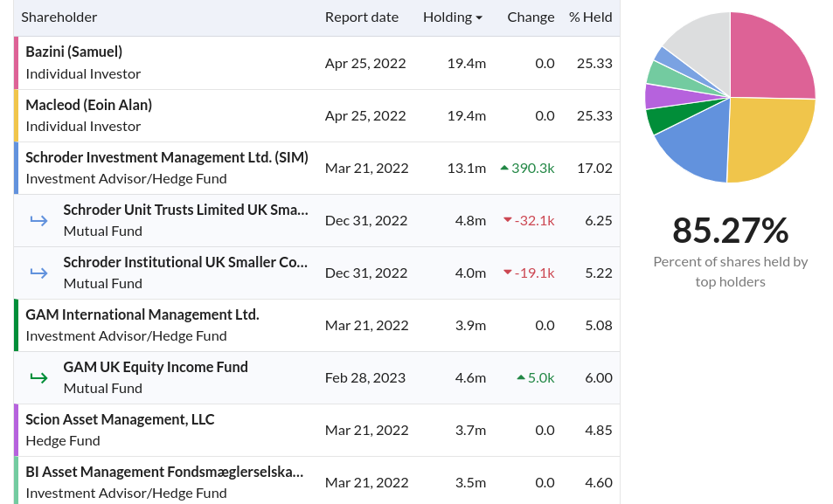
Task: Open GAM International Management Ltd. link
Action: pos(142,314)
